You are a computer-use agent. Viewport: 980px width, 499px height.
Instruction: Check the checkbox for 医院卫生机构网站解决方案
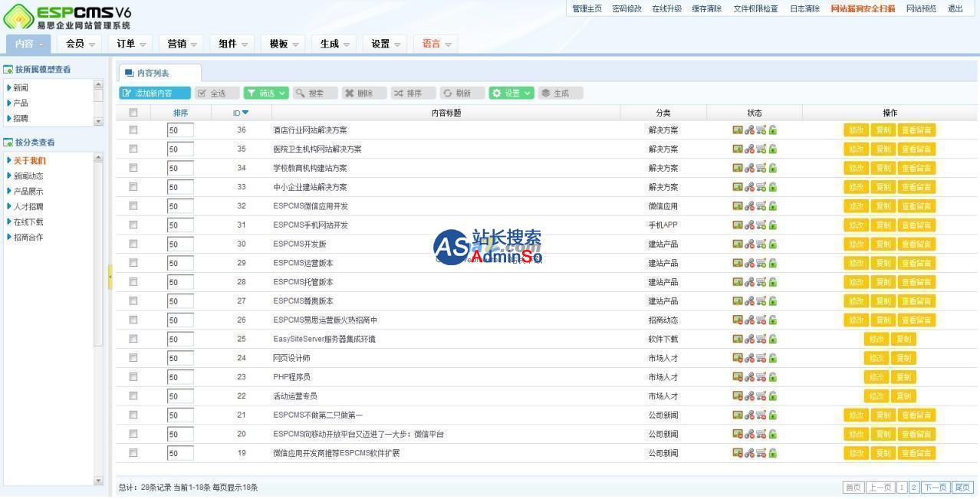click(x=133, y=149)
